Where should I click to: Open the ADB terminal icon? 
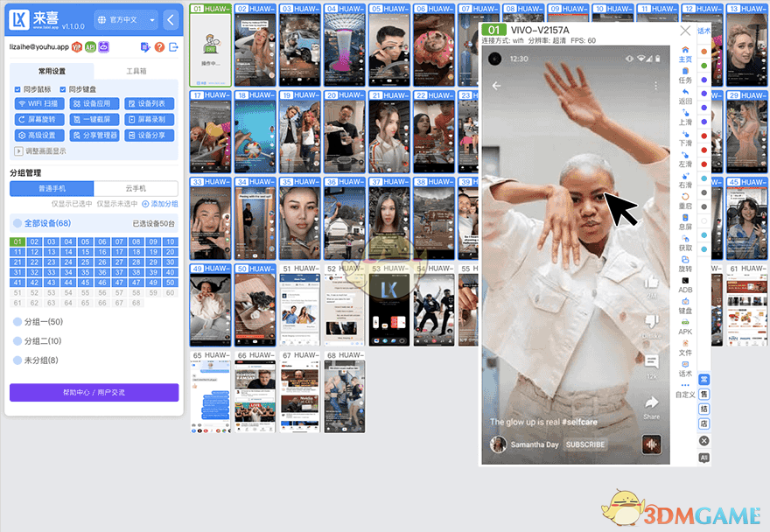685,280
